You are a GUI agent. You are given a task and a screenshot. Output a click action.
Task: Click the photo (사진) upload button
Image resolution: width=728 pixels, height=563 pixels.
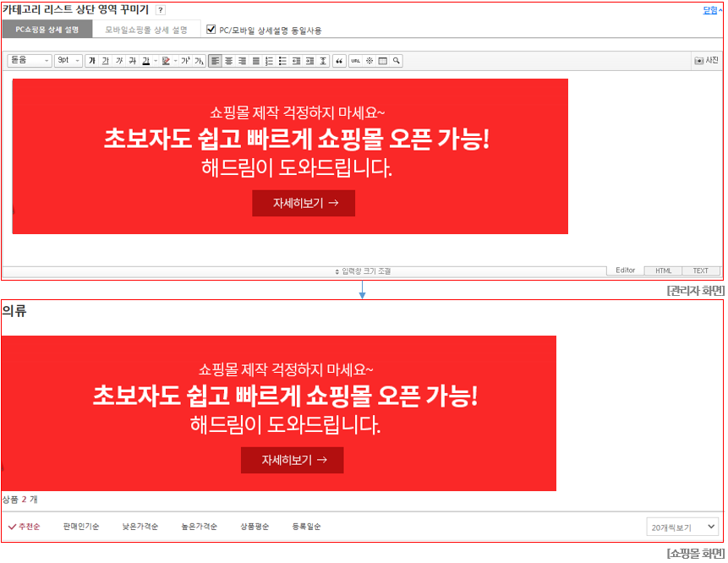pos(707,60)
